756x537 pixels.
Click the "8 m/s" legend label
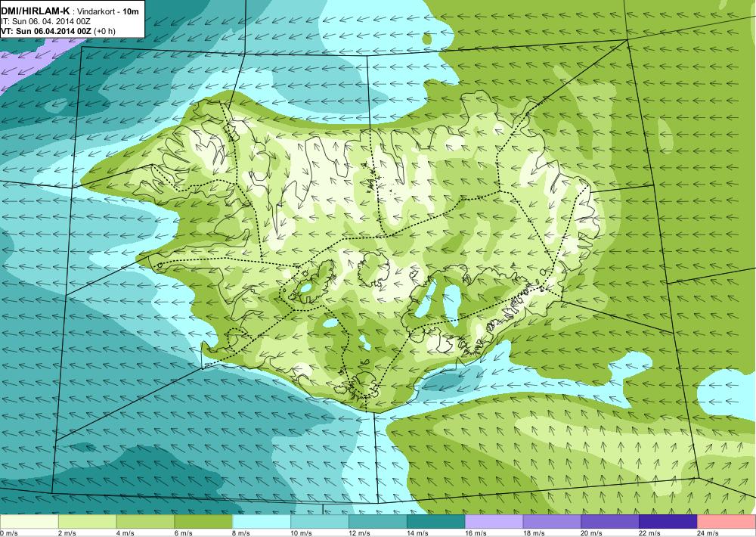[x=242, y=533]
